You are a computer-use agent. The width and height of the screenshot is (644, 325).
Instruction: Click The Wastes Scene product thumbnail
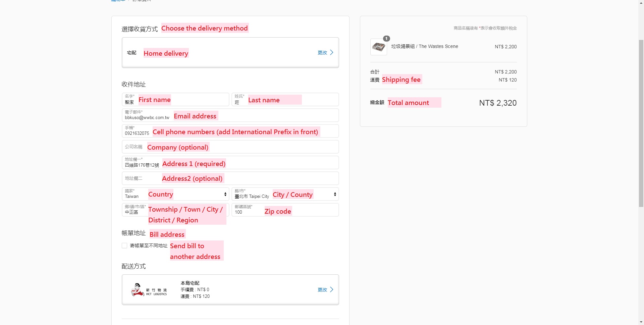click(378, 47)
